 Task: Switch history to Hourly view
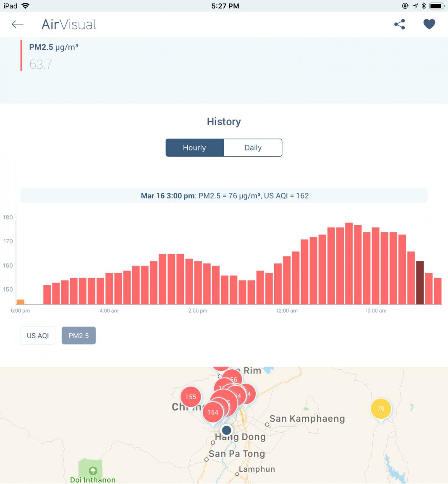tap(194, 148)
